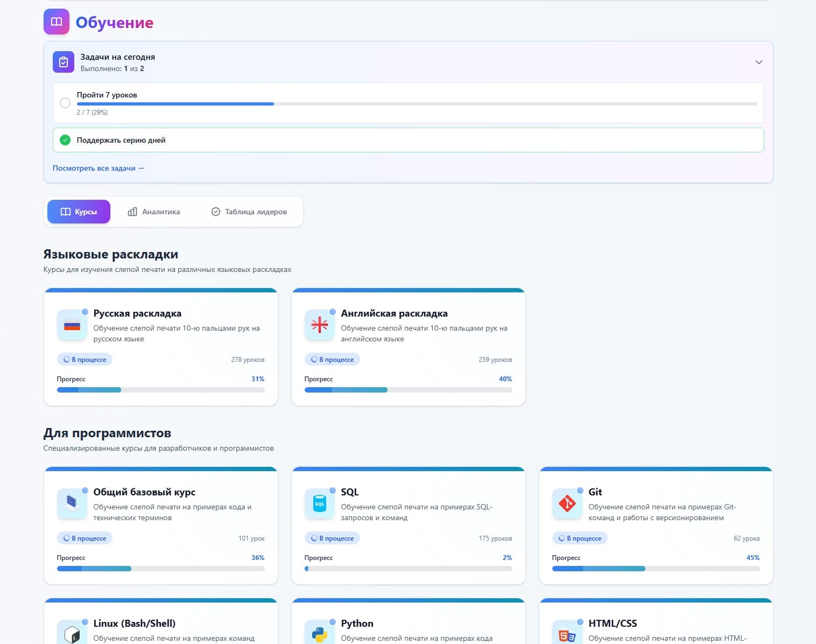This screenshot has height=644, width=816.
Task: Click the book icon beside Обучение heading
Action: [57, 22]
